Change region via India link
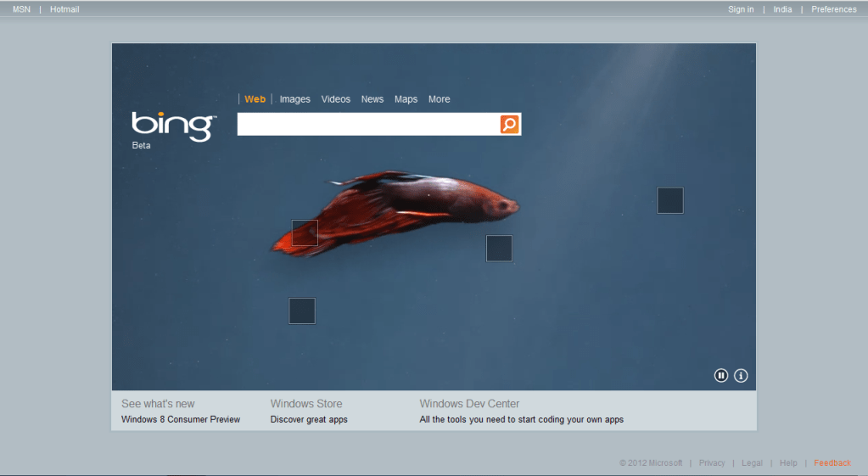 [782, 9]
